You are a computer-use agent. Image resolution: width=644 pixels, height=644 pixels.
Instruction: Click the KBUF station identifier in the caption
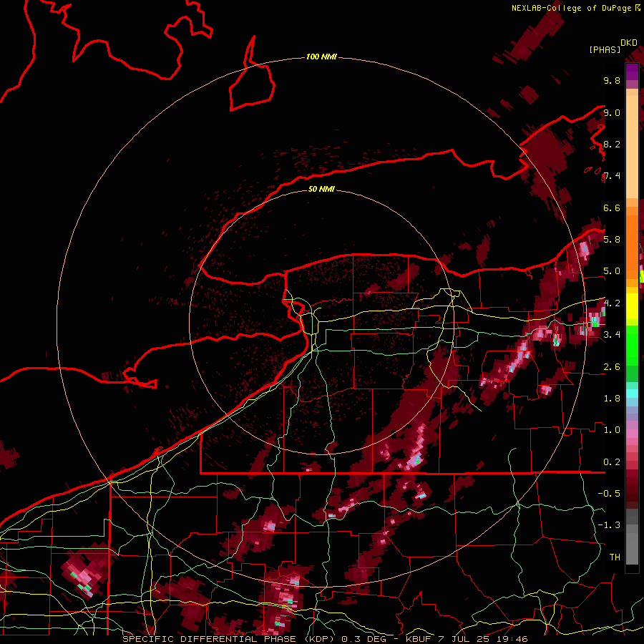(419, 639)
